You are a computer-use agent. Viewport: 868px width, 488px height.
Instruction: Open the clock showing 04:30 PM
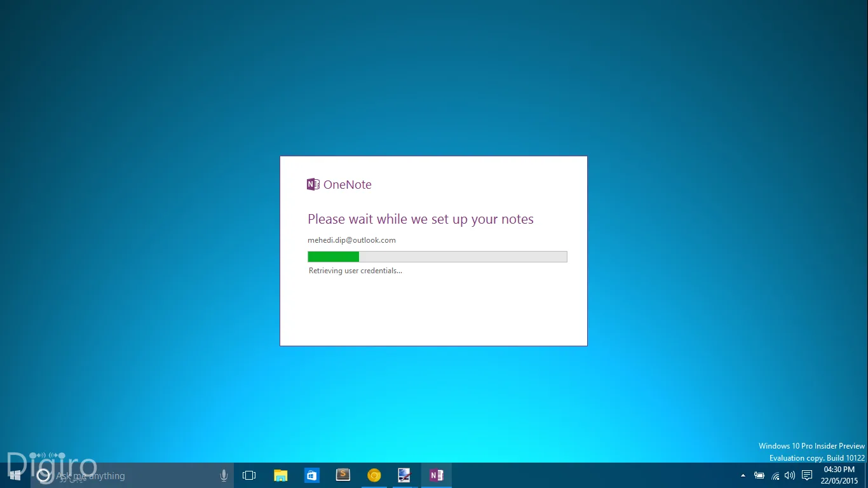click(x=839, y=475)
